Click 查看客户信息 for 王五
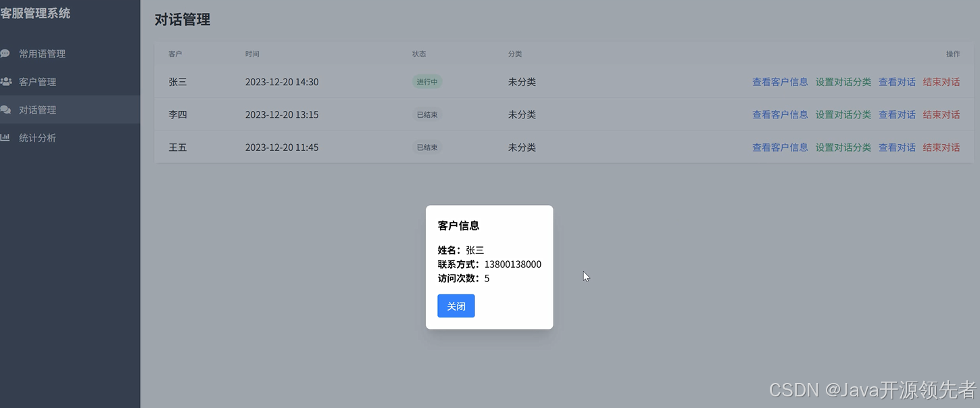The image size is (980, 408). tap(780, 147)
